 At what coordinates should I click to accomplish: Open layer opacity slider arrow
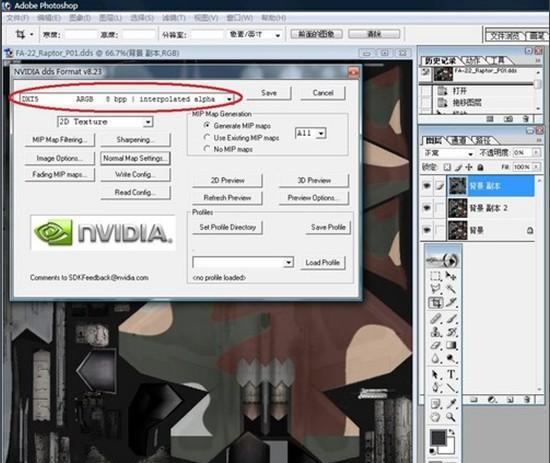536,153
